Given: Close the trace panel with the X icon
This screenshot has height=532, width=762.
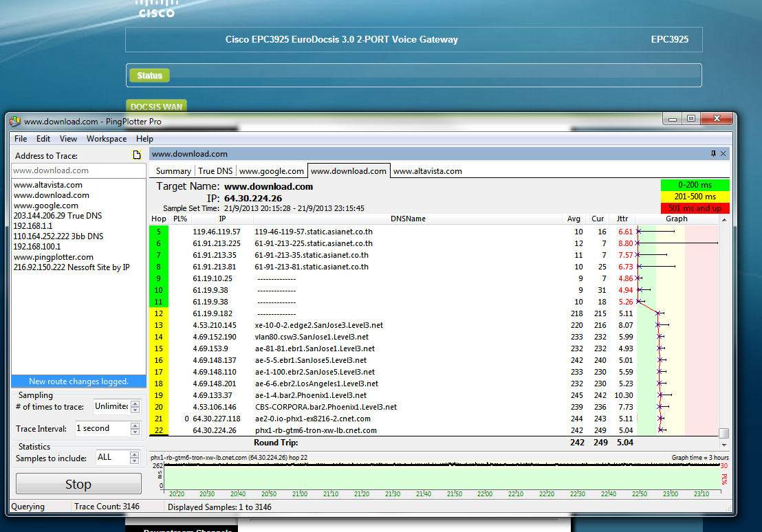Looking at the screenshot, I should pyautogui.click(x=723, y=153).
